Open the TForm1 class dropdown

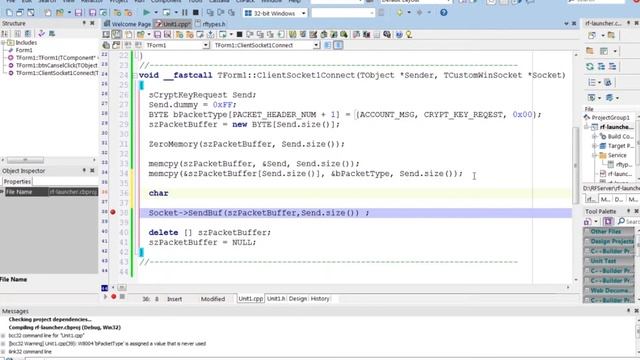point(206,45)
